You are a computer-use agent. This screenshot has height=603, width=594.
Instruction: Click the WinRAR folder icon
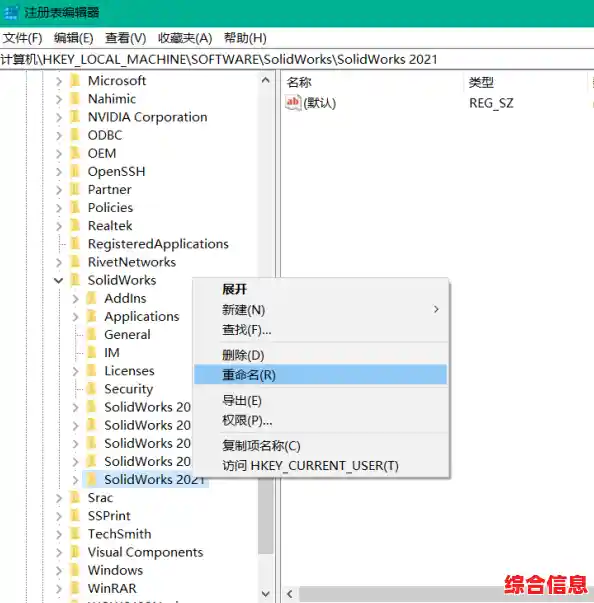[x=75, y=588]
